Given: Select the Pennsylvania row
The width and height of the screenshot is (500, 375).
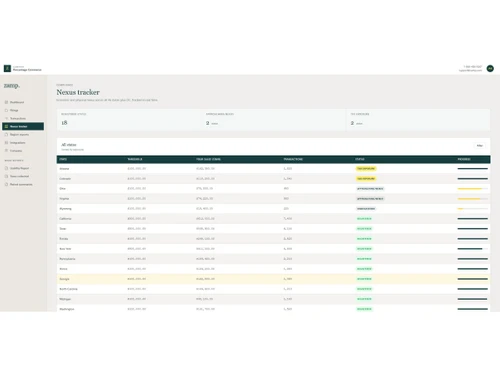Looking at the screenshot, I should click(273, 259).
